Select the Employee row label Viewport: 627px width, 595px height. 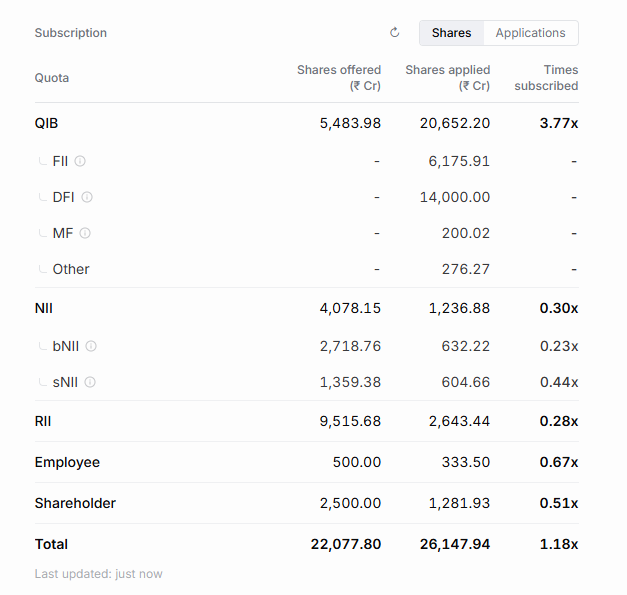click(x=67, y=462)
